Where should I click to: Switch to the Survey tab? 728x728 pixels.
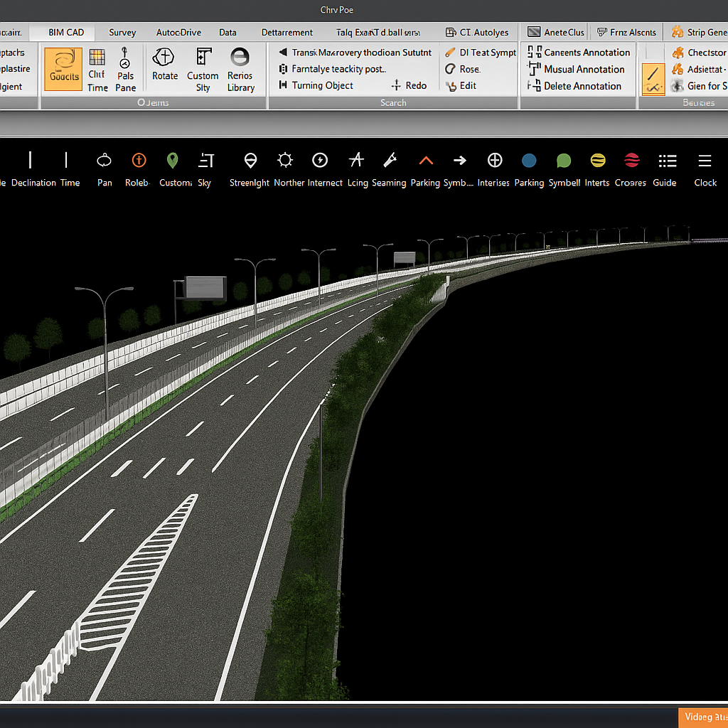tap(122, 33)
